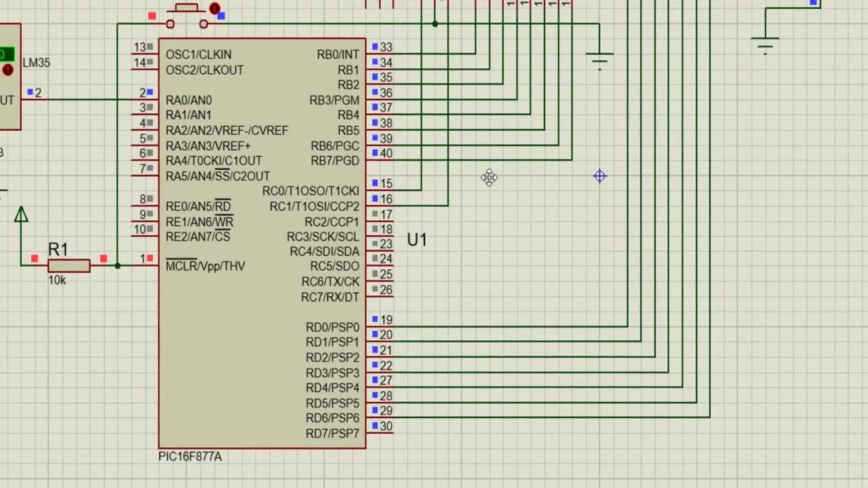This screenshot has height=488, width=868.
Task: Click the RE0/AN5/RD pin label
Action: 198,206
